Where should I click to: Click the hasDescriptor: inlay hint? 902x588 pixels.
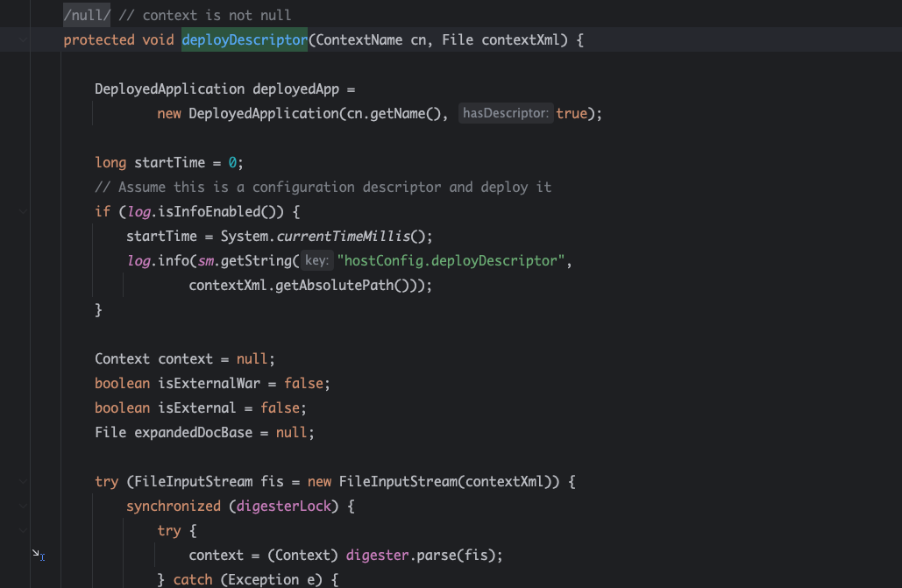(506, 113)
